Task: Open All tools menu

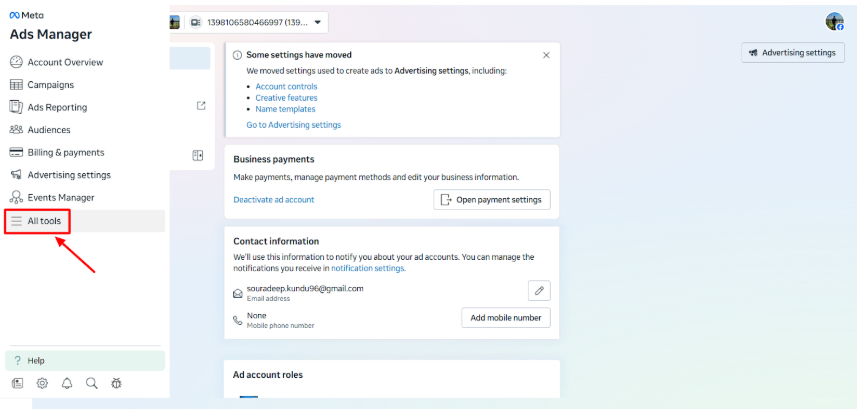Action: click(43, 220)
